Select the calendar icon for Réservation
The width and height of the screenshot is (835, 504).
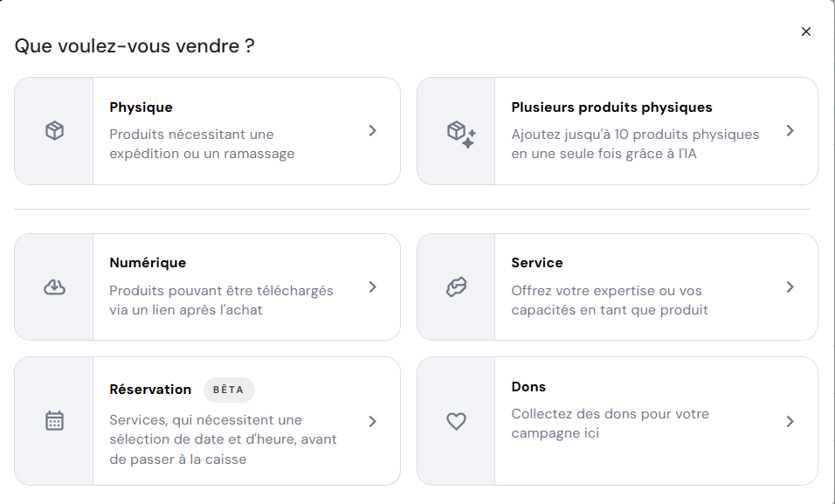tap(54, 420)
